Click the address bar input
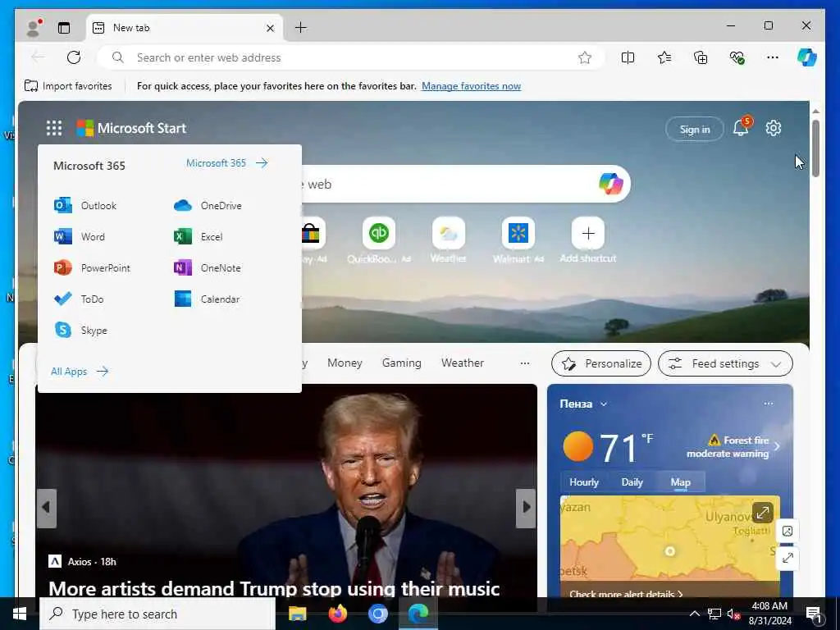The height and width of the screenshot is (630, 840). click(x=351, y=57)
